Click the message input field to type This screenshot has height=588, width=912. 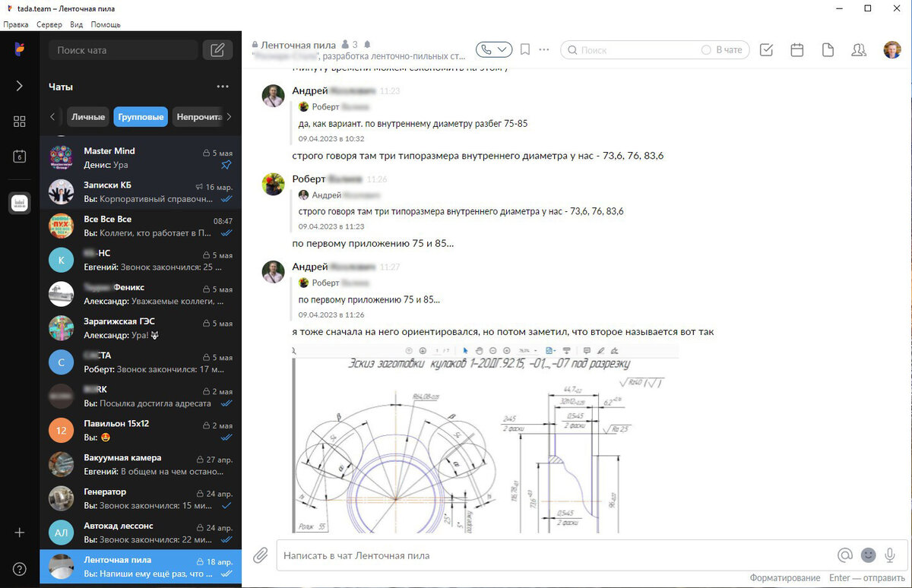(532, 555)
